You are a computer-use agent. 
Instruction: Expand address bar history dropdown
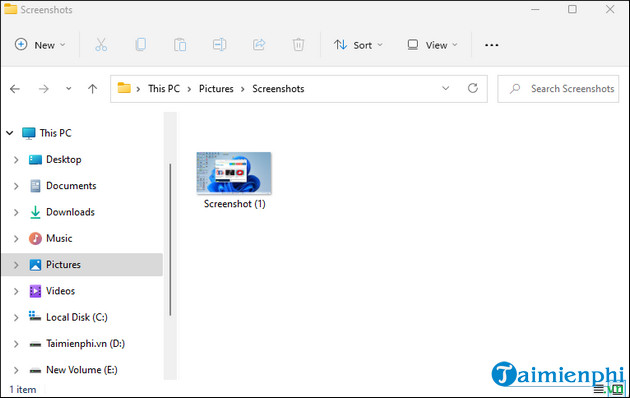[445, 88]
